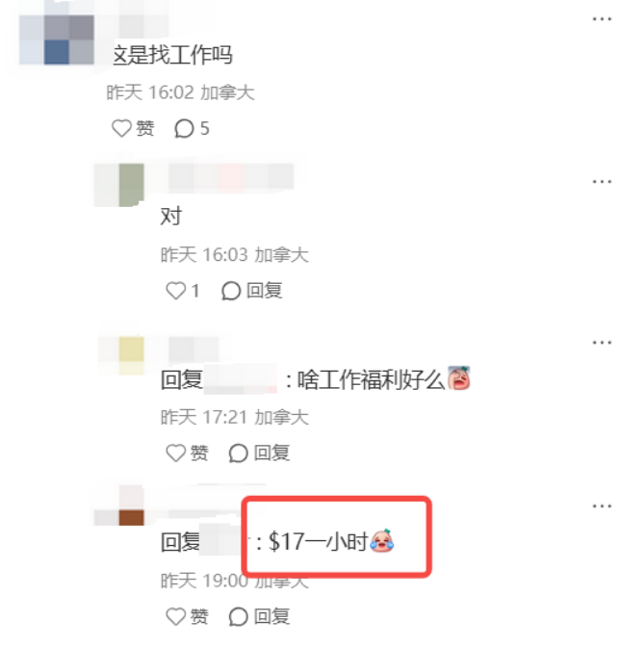Open more options for the 19:00 comment
The width and height of the screenshot is (644, 647).
[602, 505]
